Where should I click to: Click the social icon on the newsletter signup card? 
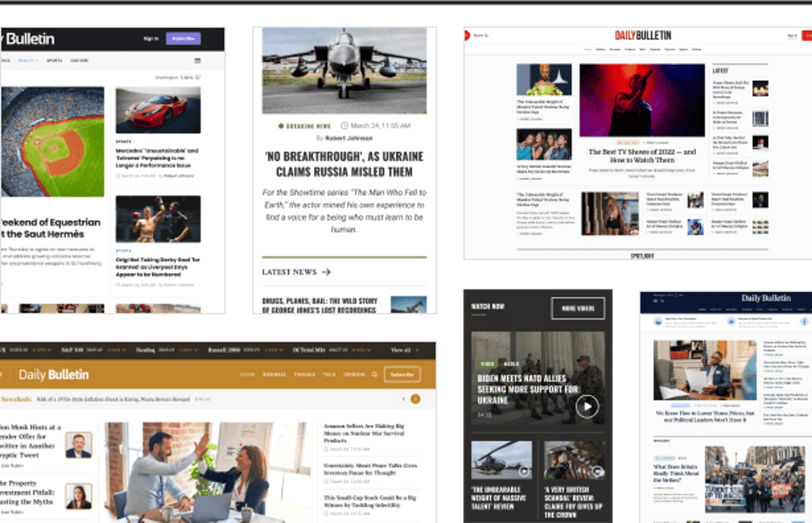(659, 321)
